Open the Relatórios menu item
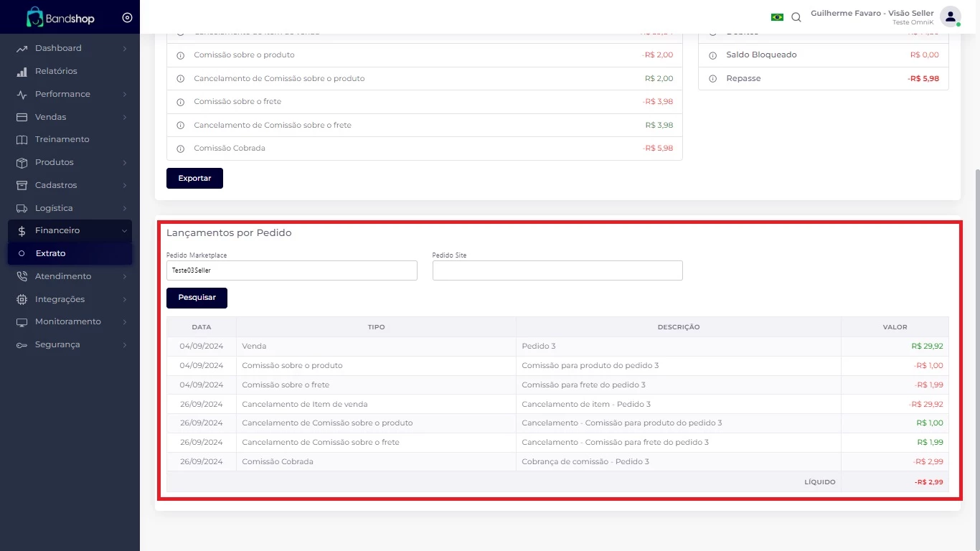Viewport: 980px width, 551px height. click(56, 71)
